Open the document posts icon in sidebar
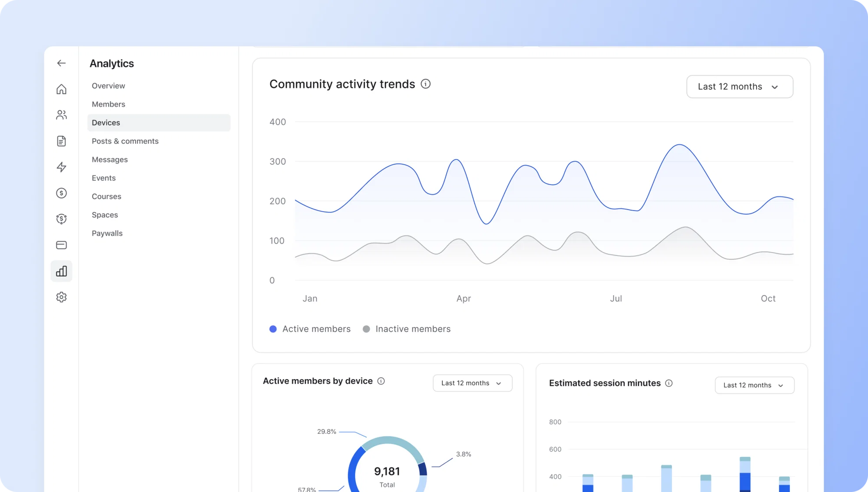 [61, 141]
